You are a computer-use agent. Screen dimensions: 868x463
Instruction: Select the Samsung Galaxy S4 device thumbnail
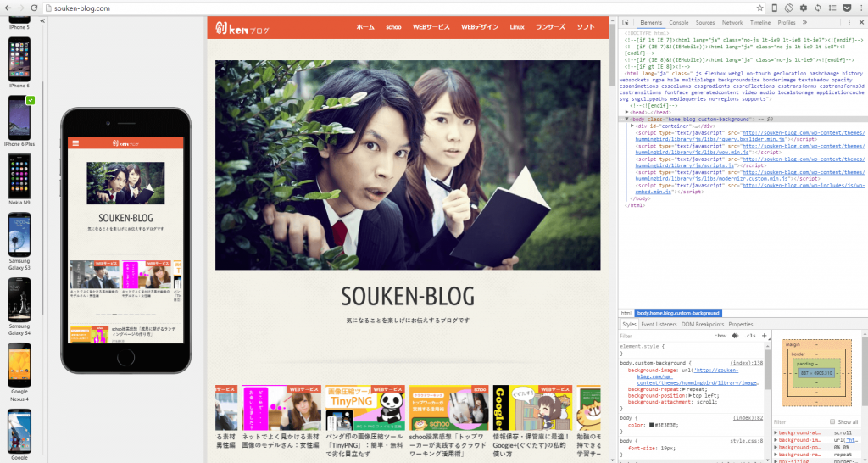(19, 300)
